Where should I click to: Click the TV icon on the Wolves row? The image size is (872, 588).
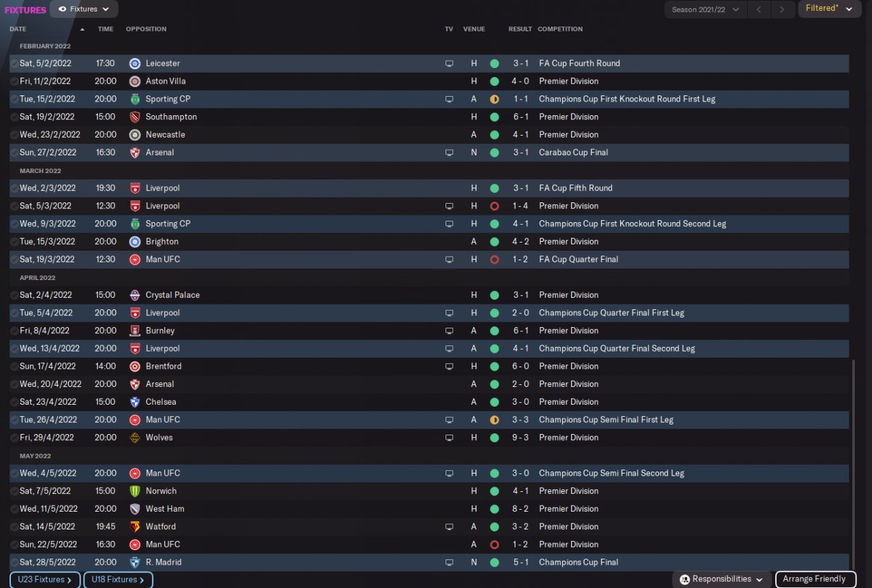pyautogui.click(x=449, y=437)
